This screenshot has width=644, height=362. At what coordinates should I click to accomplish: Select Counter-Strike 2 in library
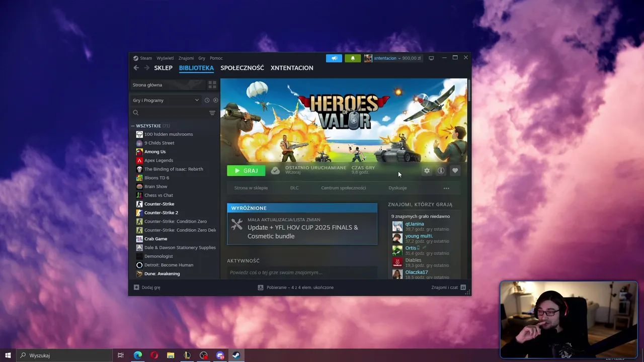(x=161, y=213)
